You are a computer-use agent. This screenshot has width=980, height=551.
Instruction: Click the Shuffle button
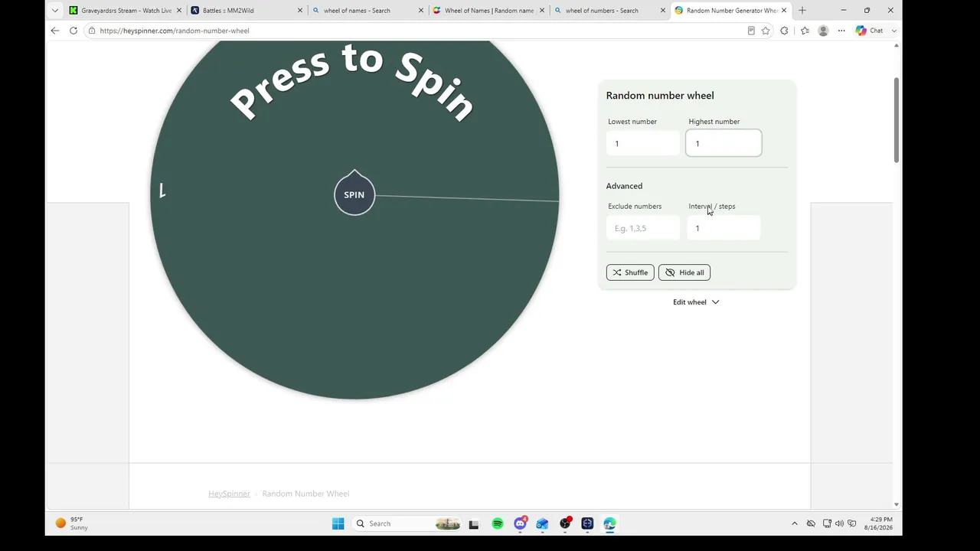point(630,272)
